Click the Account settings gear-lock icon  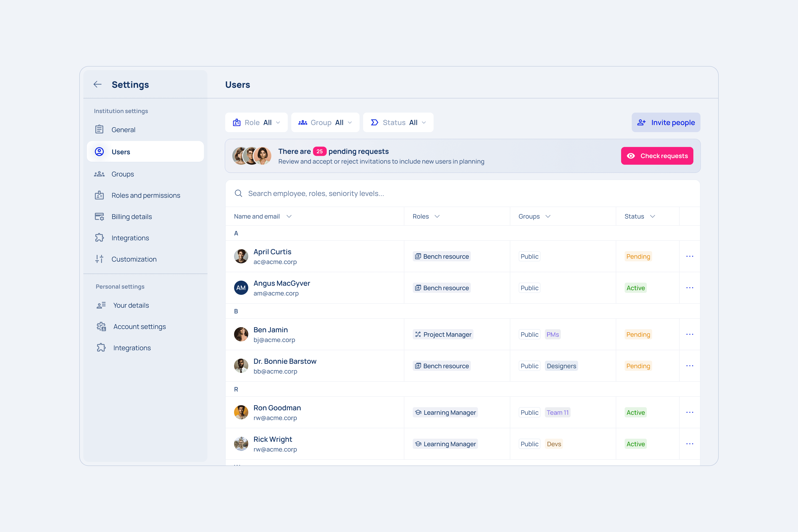101,327
